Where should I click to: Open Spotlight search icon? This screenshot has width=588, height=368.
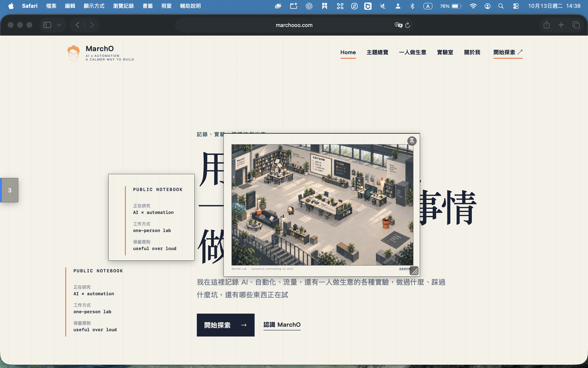click(x=501, y=6)
